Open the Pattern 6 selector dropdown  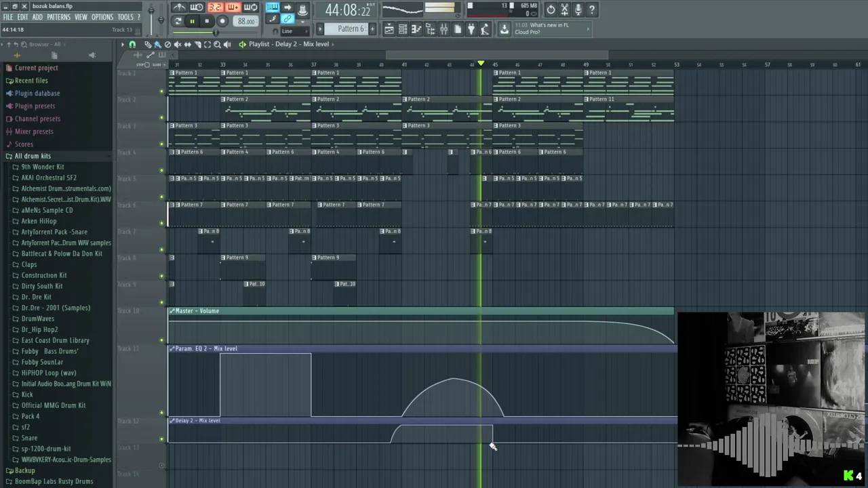pos(346,28)
